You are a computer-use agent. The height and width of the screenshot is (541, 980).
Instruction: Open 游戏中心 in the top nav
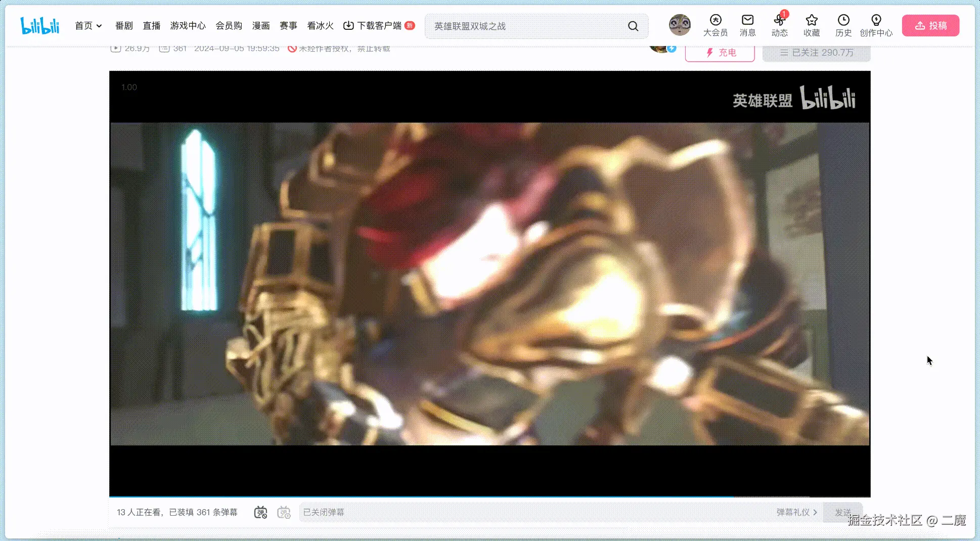(x=188, y=26)
